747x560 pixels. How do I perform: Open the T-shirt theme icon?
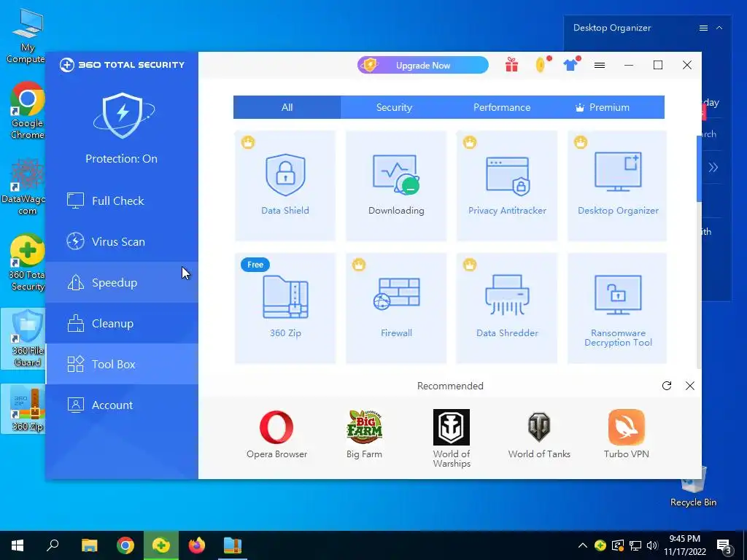click(570, 65)
